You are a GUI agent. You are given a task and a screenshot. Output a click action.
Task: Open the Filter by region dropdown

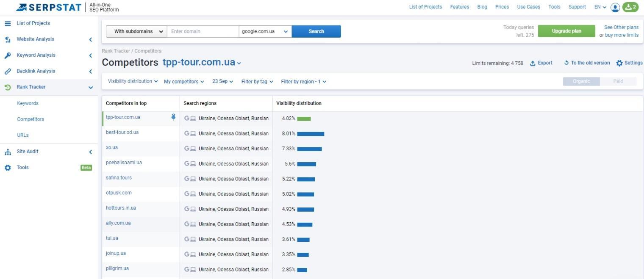tap(304, 82)
